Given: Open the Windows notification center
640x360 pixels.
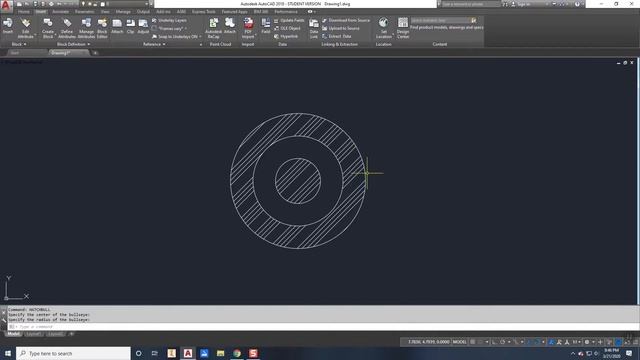Looking at the screenshot, I should point(629,353).
